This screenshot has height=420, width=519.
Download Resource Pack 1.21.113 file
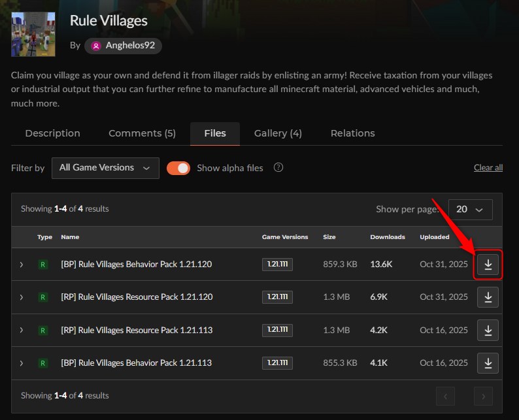tap(488, 330)
